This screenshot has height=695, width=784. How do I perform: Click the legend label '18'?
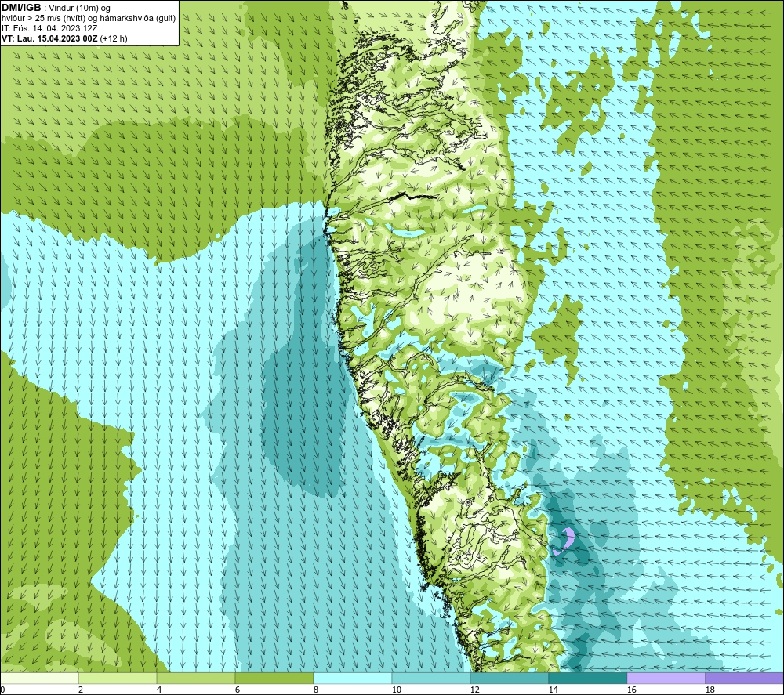coord(710,690)
